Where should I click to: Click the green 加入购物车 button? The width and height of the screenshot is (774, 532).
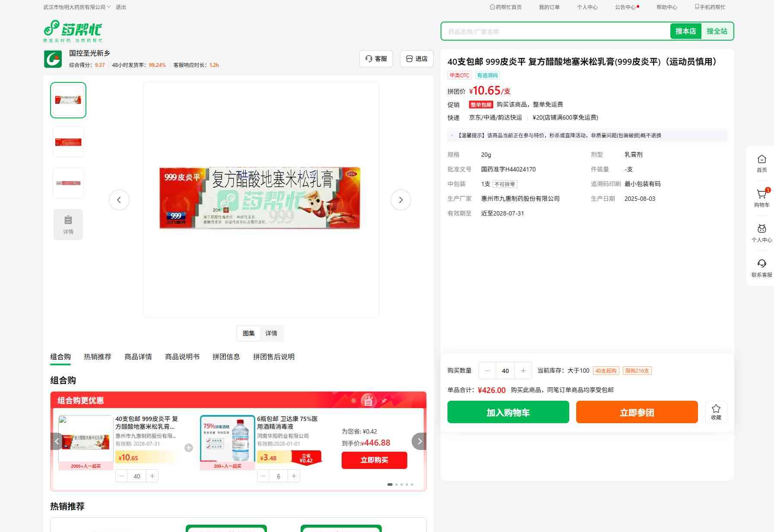508,412
